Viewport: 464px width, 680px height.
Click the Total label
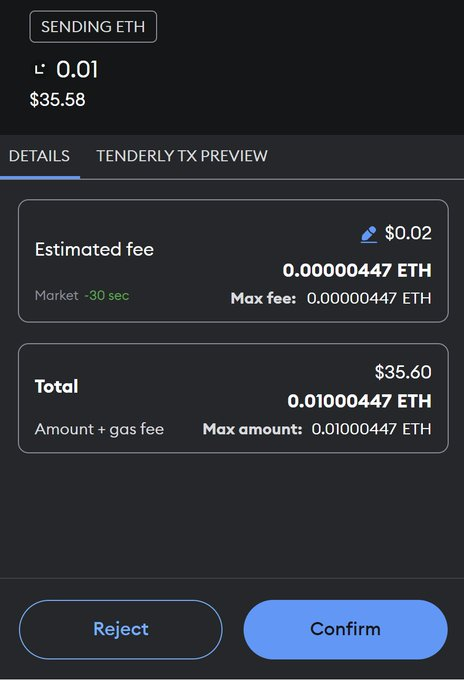click(56, 386)
